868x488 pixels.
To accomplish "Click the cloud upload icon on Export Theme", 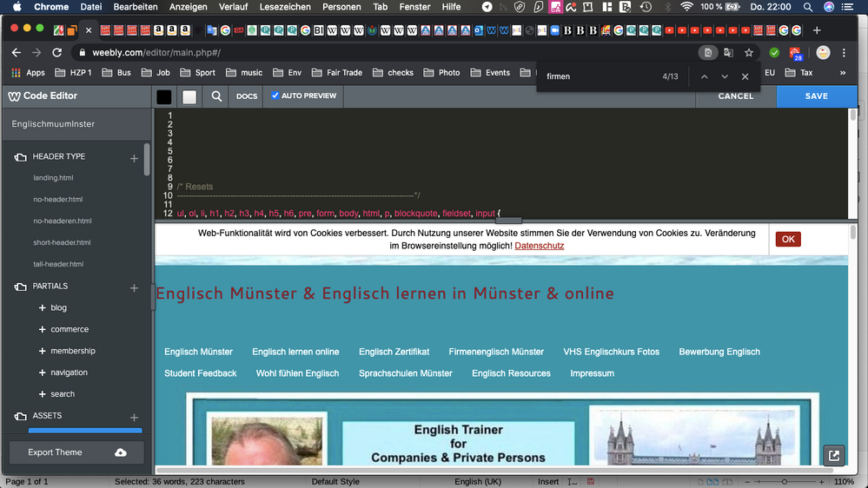I will click(x=121, y=452).
